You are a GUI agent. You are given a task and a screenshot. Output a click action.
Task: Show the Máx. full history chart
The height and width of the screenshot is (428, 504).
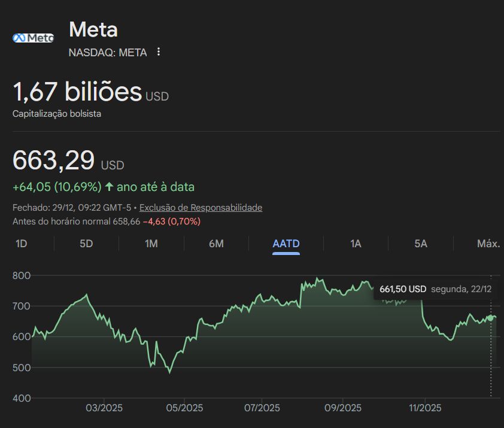pyautogui.click(x=488, y=244)
